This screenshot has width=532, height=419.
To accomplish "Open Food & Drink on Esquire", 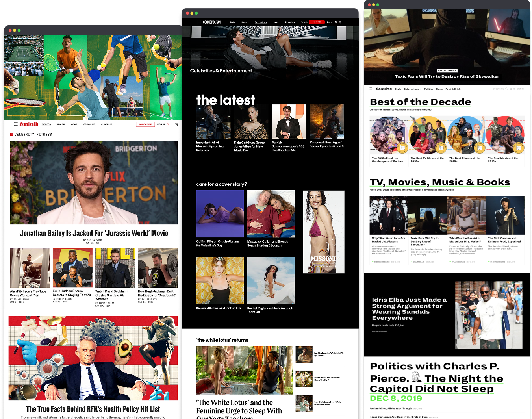I will tap(453, 89).
